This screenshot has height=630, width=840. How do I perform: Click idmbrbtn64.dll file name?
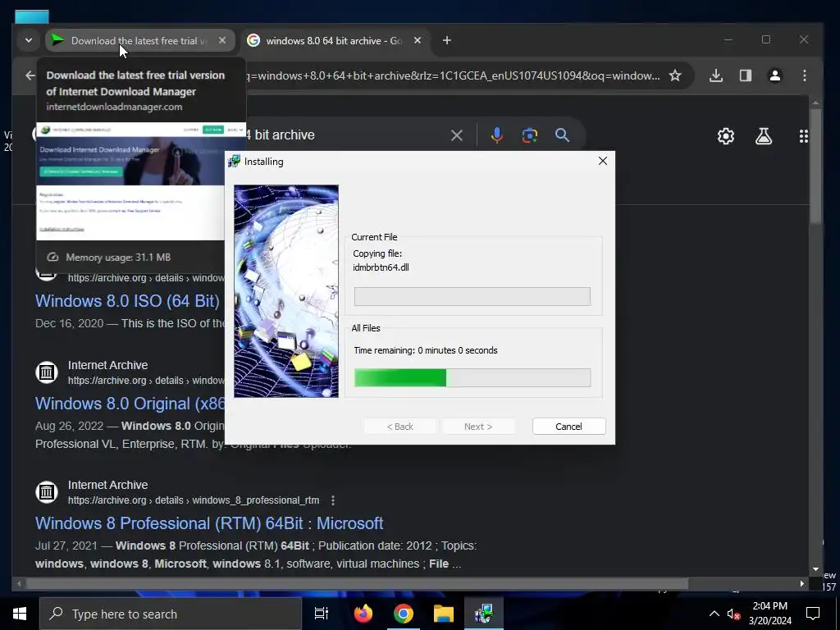[x=381, y=267]
